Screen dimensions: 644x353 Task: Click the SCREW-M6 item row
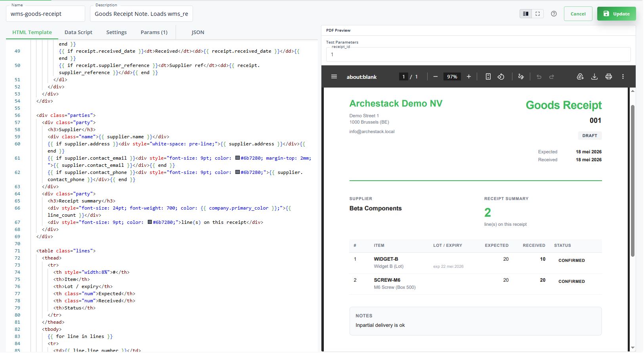coord(476,284)
